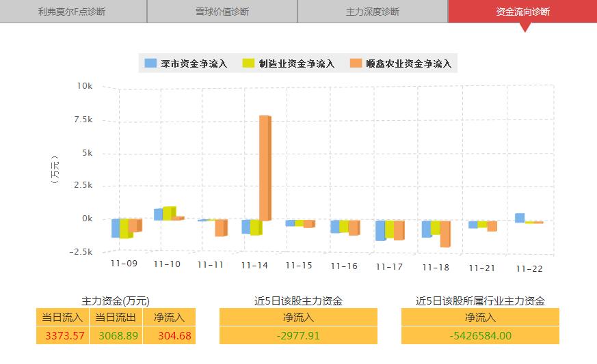The image size is (597, 364).
Task: Click the 当日流出 column header
Action: (116, 317)
